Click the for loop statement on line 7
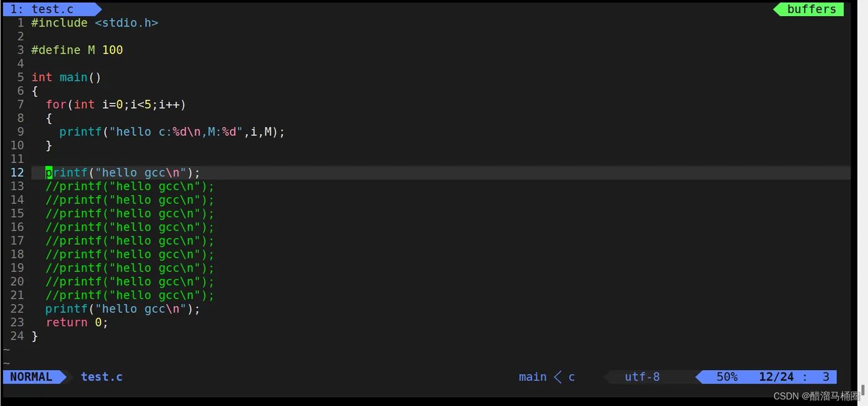This screenshot has width=868, height=406. (115, 105)
